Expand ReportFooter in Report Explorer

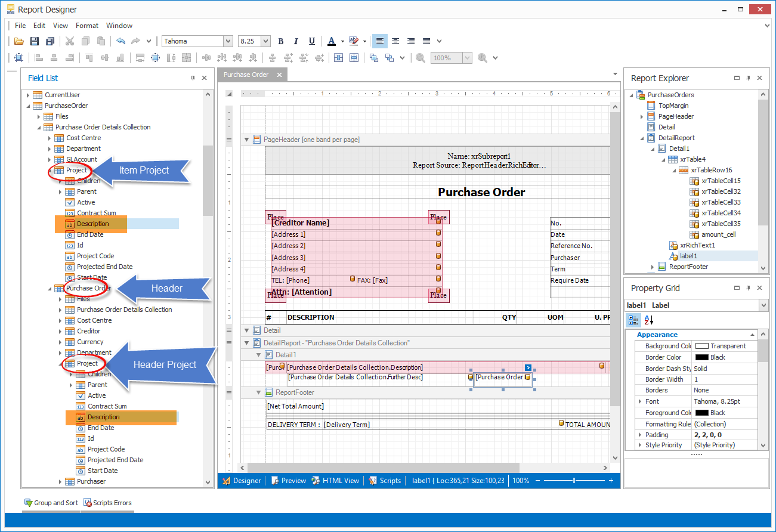tap(653, 267)
